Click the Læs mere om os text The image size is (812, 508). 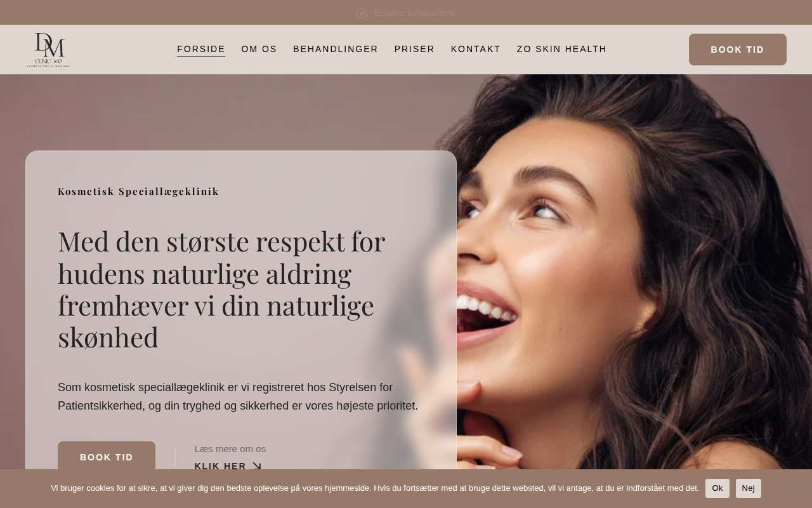(x=230, y=449)
